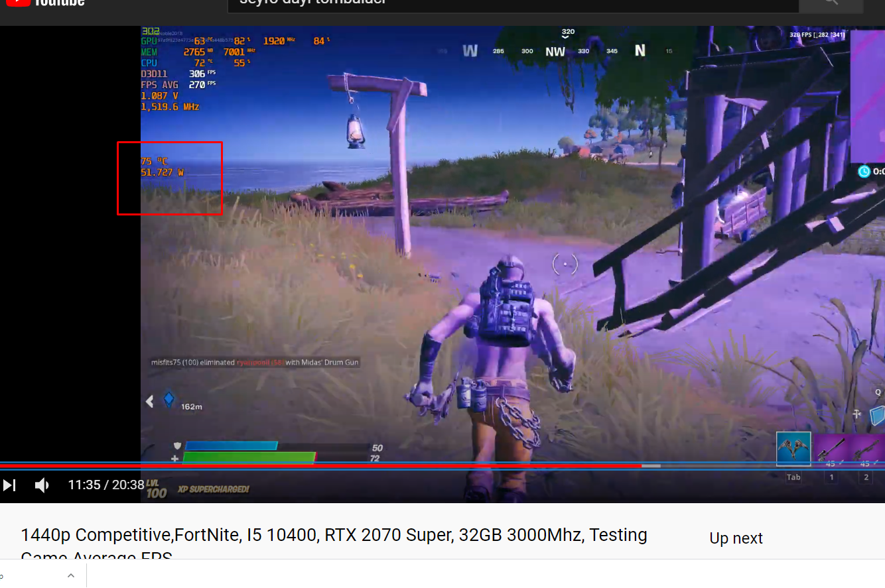885x588 pixels.
Task: Click the green health bar
Action: (249, 457)
